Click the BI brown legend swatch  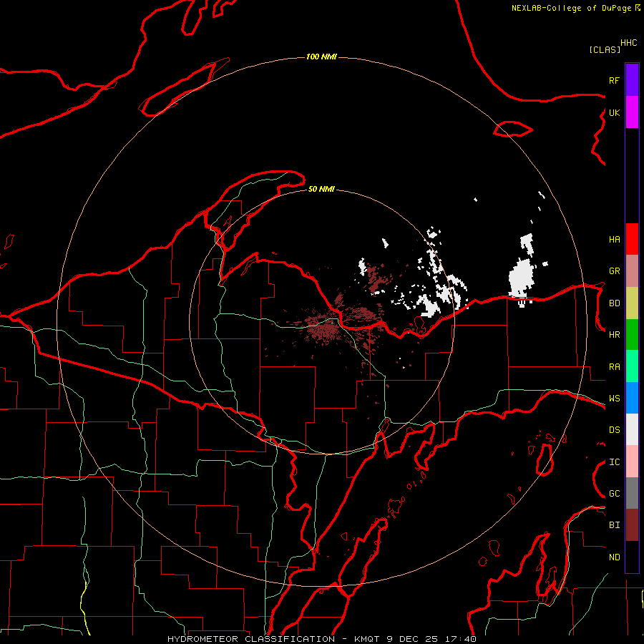tap(632, 525)
